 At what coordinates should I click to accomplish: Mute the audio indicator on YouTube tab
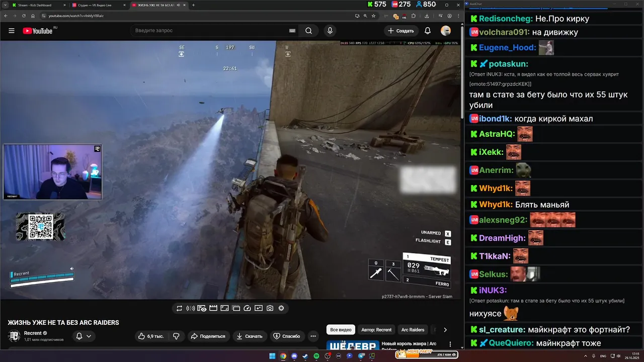pos(178,5)
